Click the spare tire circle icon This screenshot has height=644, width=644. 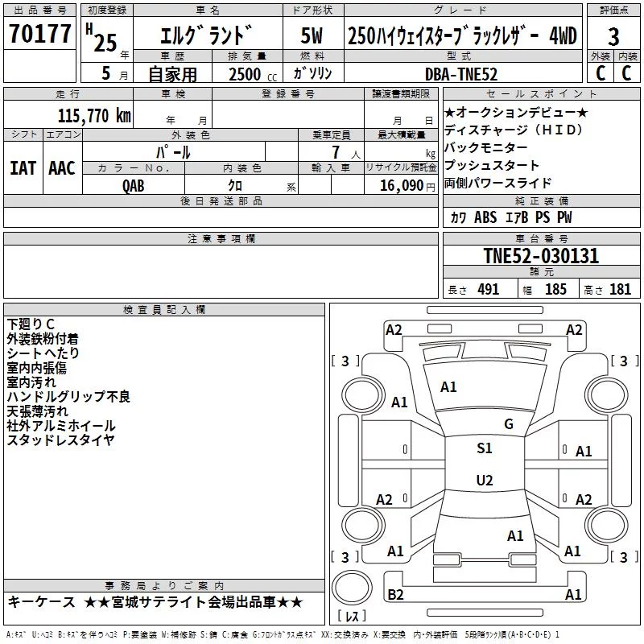point(352,588)
